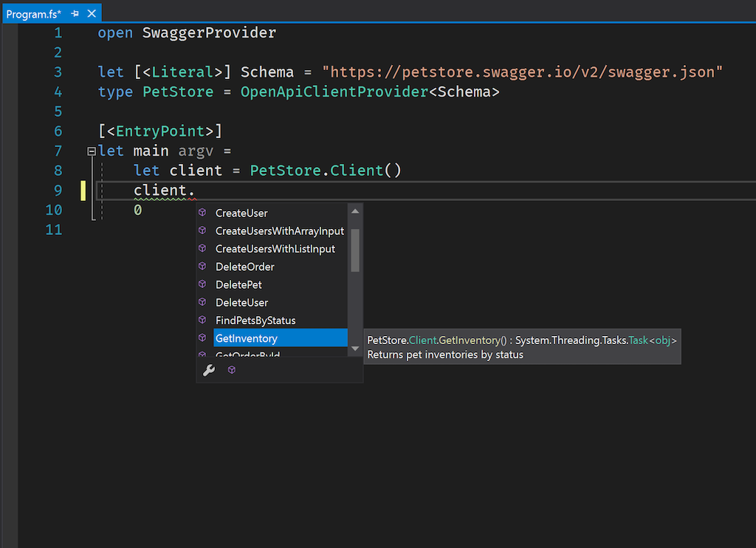Click the wrench filter icon in the completion footer
The width and height of the screenshot is (756, 548).
tap(209, 370)
